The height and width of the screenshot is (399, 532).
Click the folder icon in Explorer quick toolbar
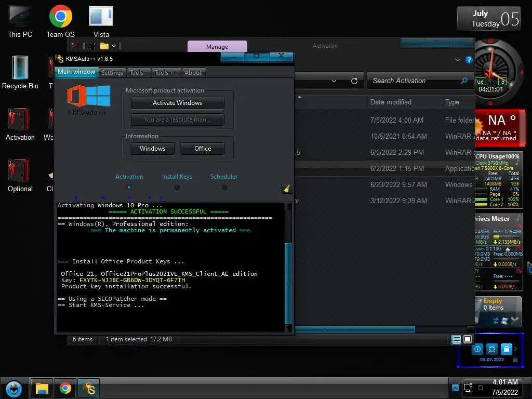(104, 46)
